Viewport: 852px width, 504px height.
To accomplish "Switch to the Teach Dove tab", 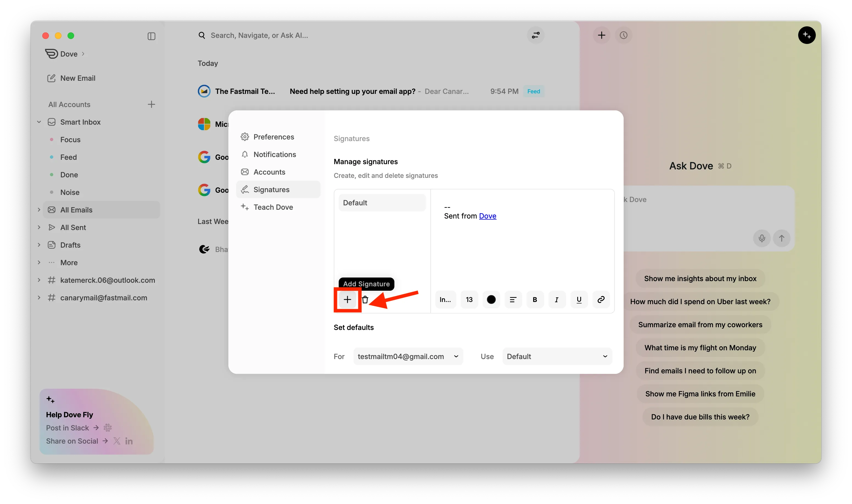I will (x=273, y=207).
